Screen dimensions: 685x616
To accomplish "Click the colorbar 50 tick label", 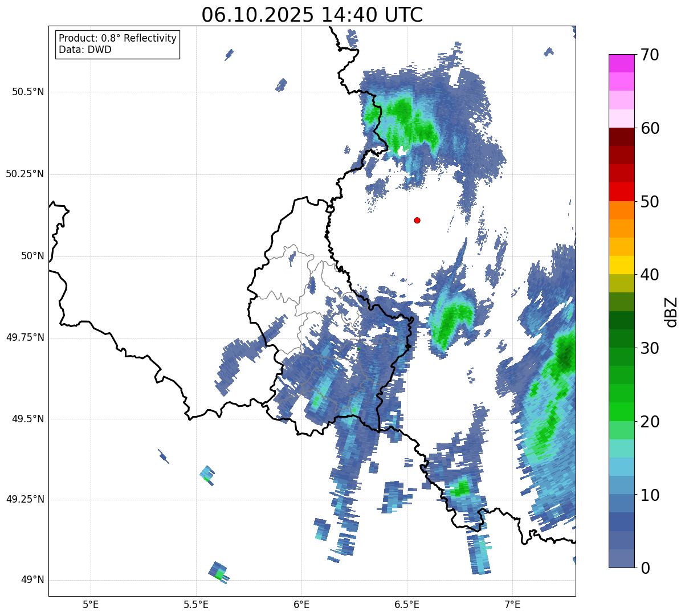I will click(649, 202).
